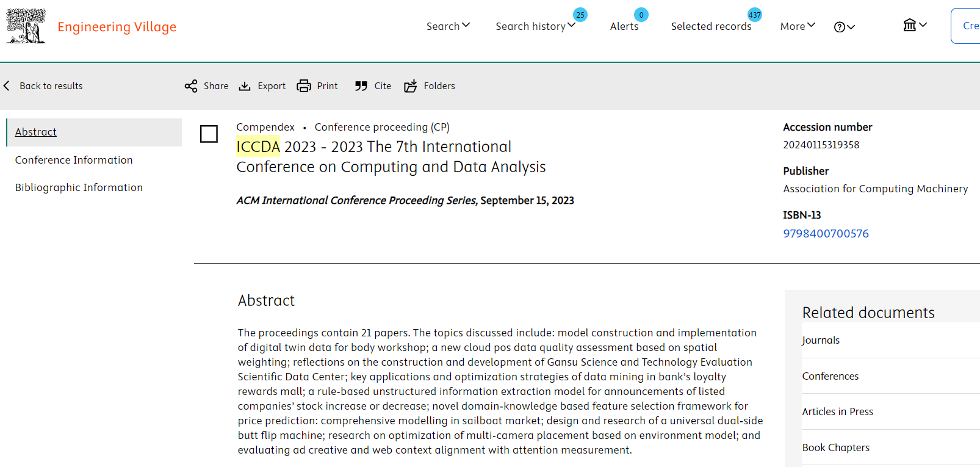Open the Alerts page
980x467 pixels.
[624, 26]
